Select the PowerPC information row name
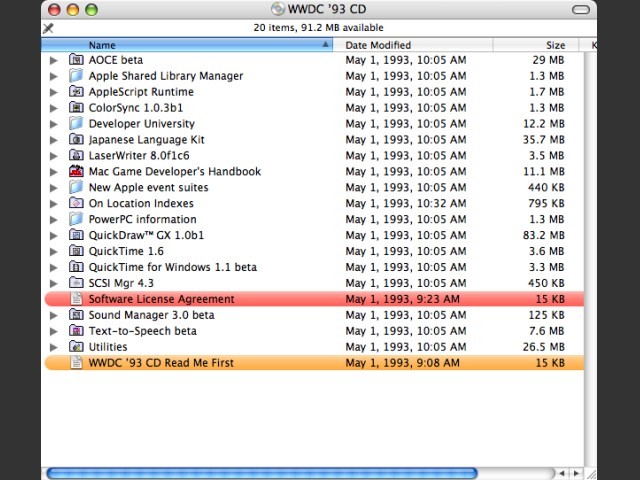This screenshot has width=640, height=480. point(142,219)
